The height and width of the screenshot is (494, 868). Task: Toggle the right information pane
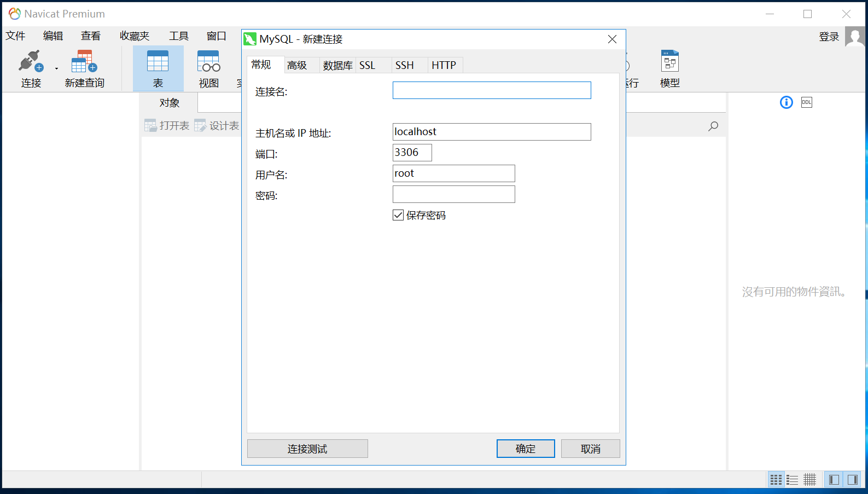tap(852, 480)
